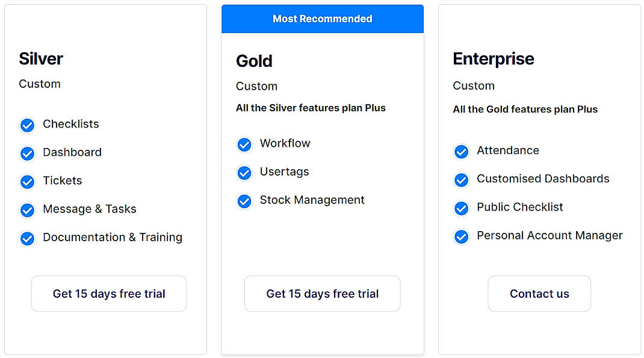
Task: Click Contact us in the Enterprise plan
Action: [x=539, y=294]
